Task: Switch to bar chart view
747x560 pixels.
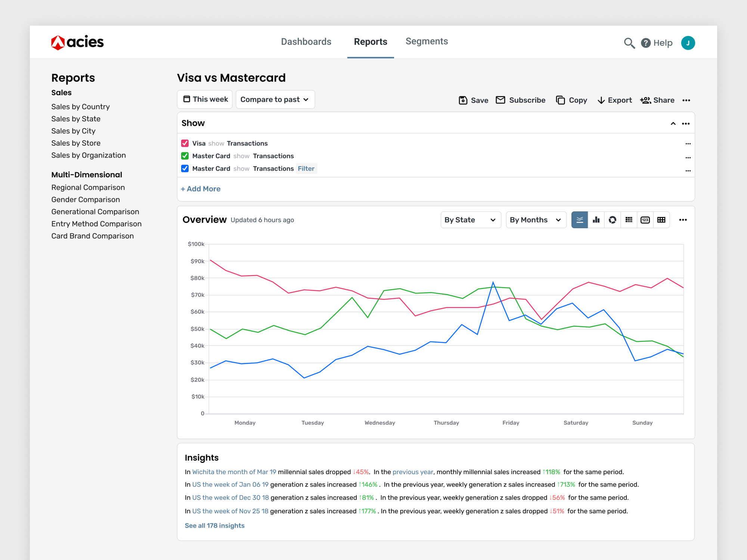Action: [x=596, y=220]
